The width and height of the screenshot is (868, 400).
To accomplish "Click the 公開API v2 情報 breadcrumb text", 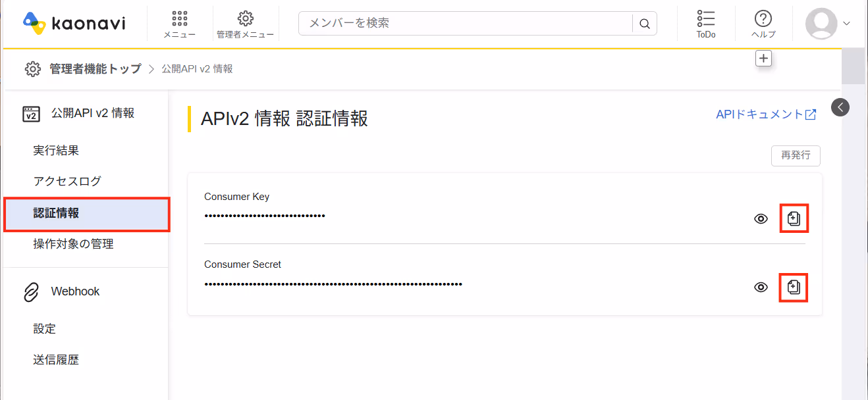I will pos(197,68).
